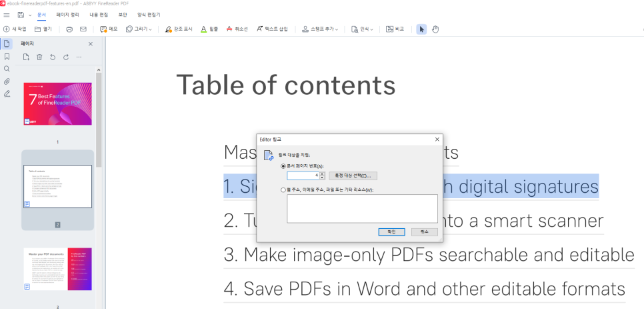The width and height of the screenshot is (644, 309).
Task: Click the page number input field
Action: (303, 176)
